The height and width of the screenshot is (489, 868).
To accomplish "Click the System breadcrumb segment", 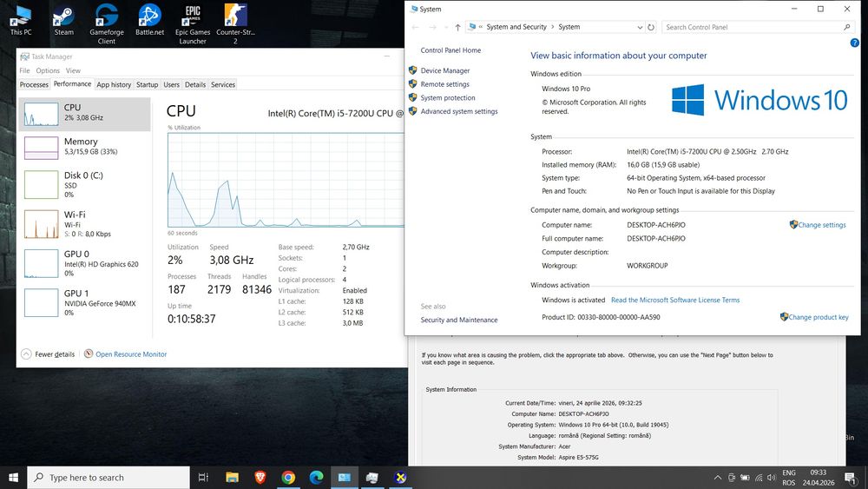I will pos(569,27).
